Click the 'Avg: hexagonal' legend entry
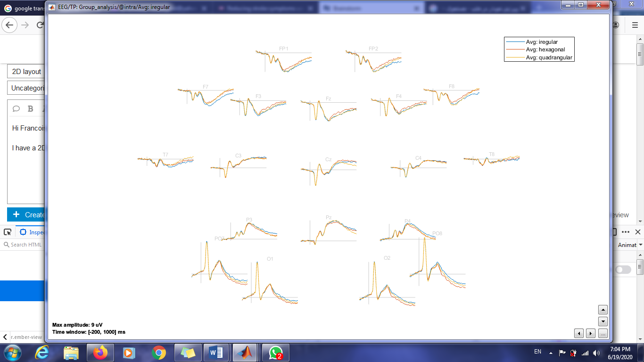Screen dimensions: 644x362 [545, 49]
